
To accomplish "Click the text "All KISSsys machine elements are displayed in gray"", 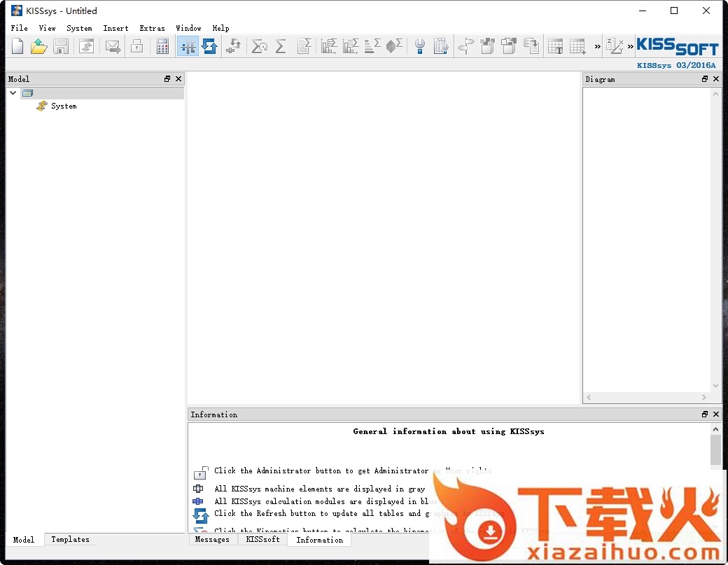I will 319,489.
